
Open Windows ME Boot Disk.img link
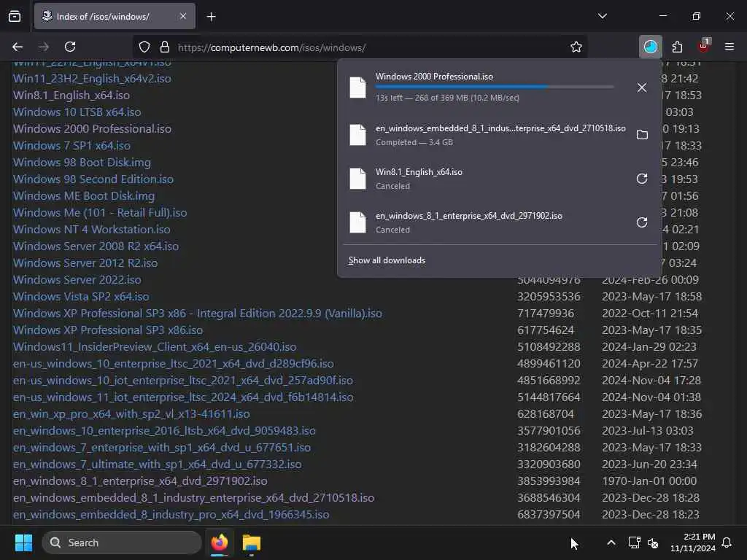pyautogui.click(x=84, y=195)
